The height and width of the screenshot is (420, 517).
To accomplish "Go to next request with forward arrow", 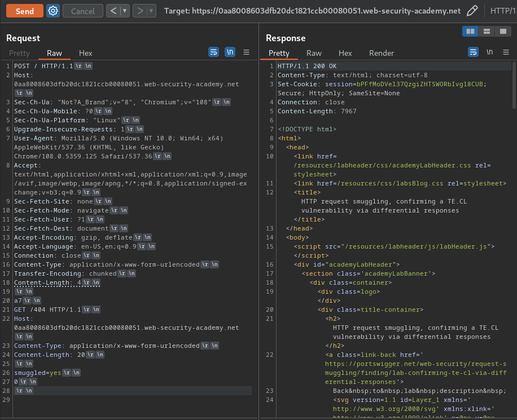I will coord(140,11).
